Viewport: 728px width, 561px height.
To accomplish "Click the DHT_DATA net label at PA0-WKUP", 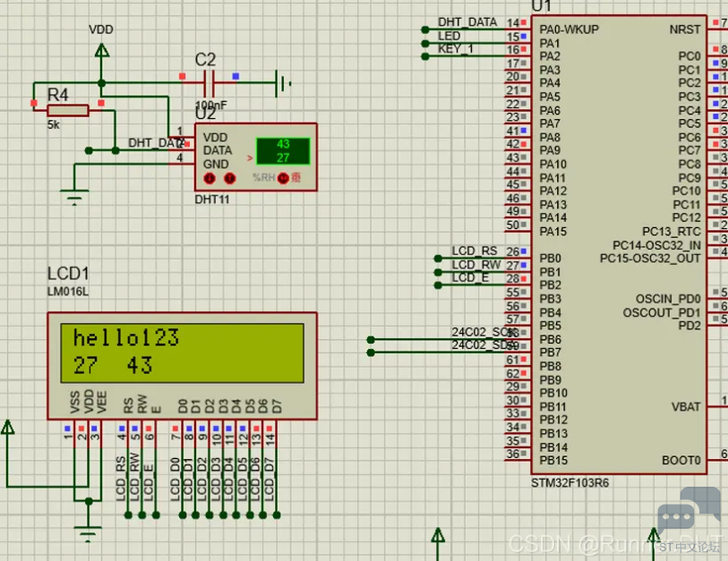I will pos(467,21).
